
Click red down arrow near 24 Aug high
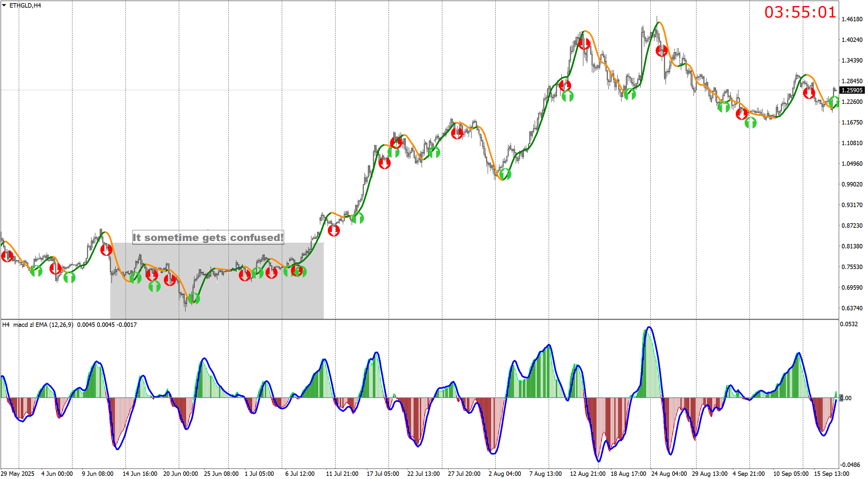click(661, 51)
